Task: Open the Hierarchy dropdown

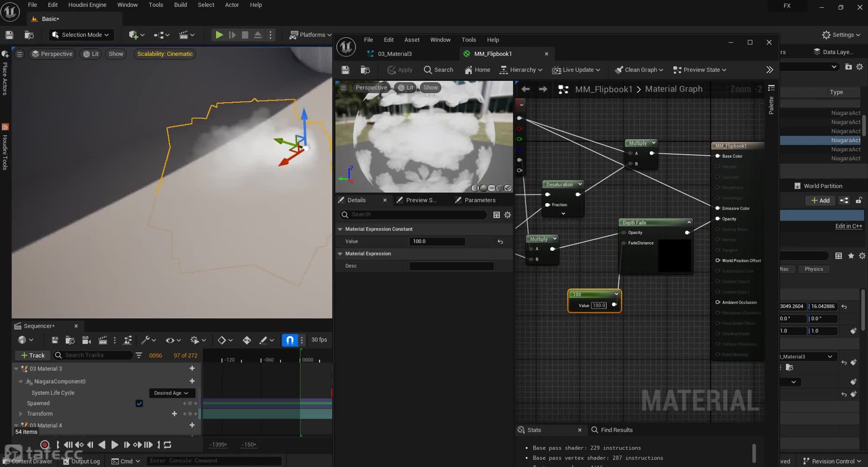Action: click(x=521, y=70)
